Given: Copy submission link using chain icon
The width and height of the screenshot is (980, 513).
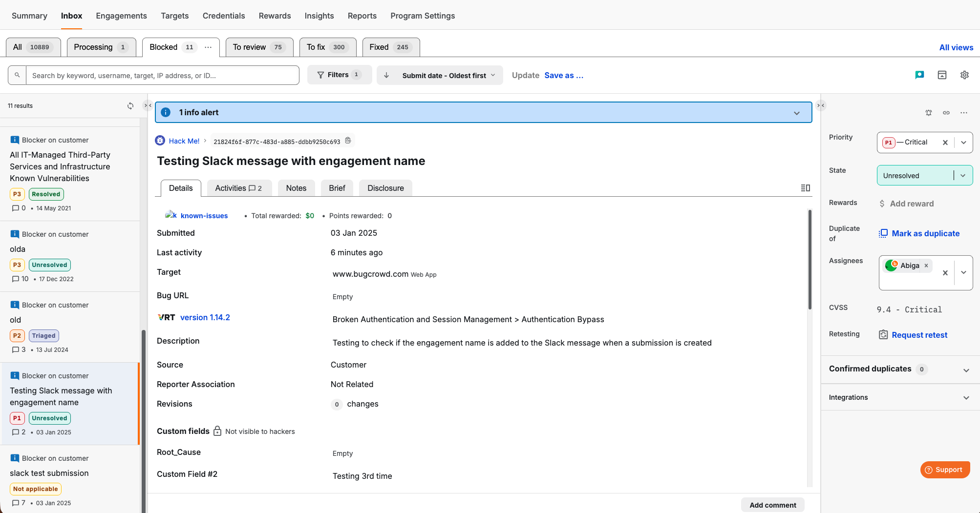Looking at the screenshot, I should click(946, 113).
